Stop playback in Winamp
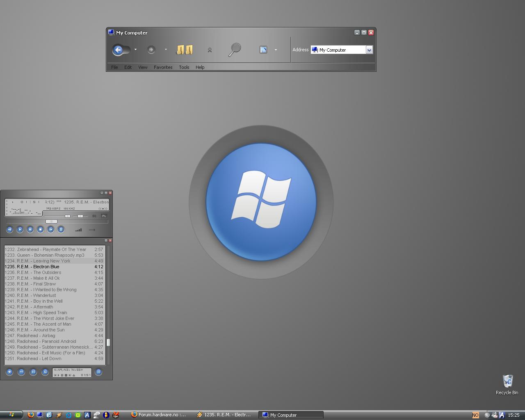525x420 pixels. coord(40,230)
